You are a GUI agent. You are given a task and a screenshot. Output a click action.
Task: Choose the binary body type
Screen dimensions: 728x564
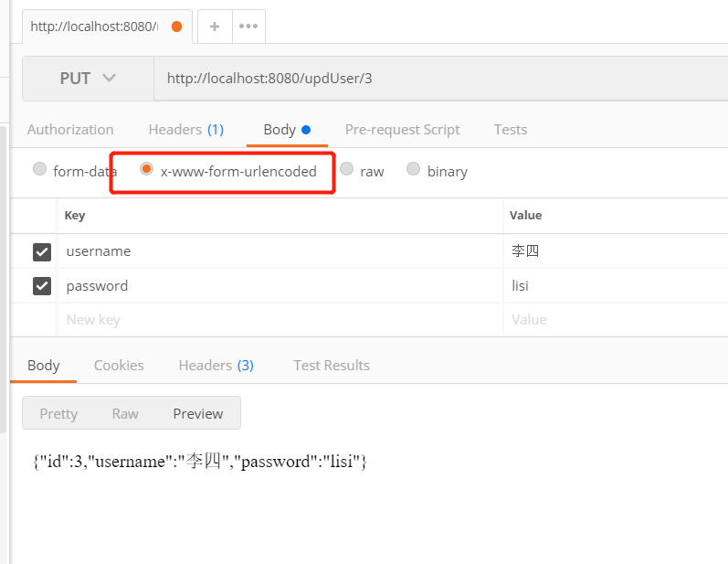[414, 169]
